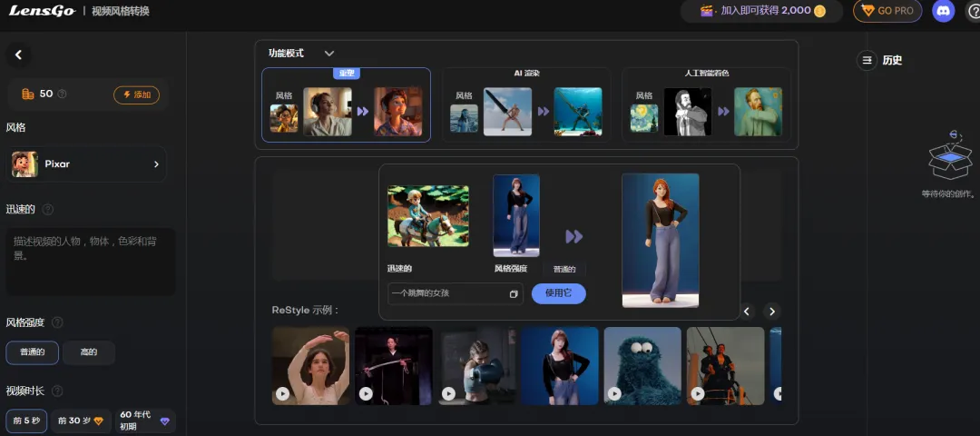
Task: Go back with the left arrow button
Action: click(x=19, y=55)
